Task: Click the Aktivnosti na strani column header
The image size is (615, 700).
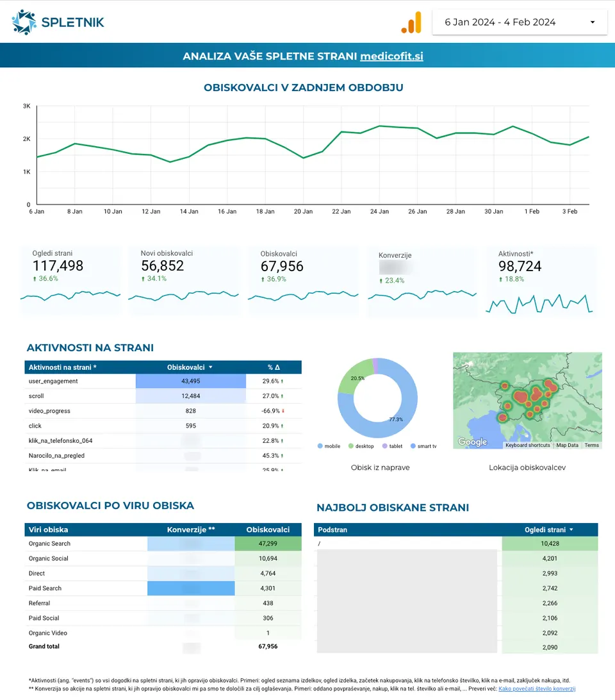Action: (63, 367)
